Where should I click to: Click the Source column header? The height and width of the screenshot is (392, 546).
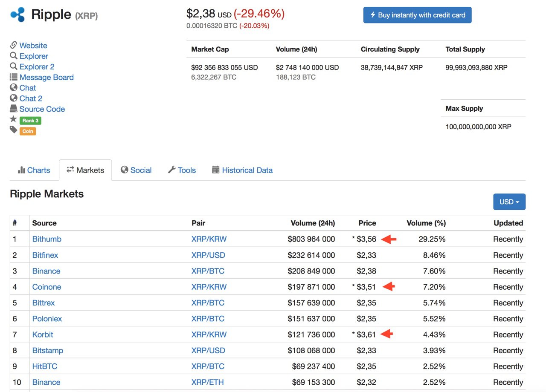(x=44, y=223)
